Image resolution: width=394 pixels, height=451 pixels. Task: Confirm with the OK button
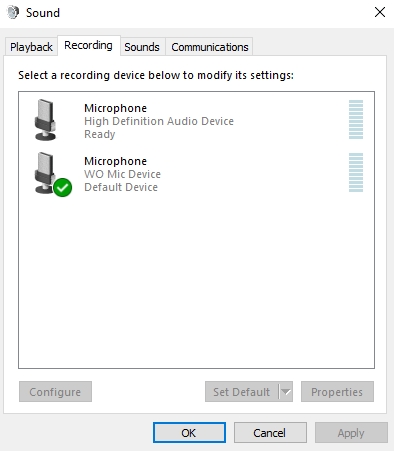(x=189, y=433)
